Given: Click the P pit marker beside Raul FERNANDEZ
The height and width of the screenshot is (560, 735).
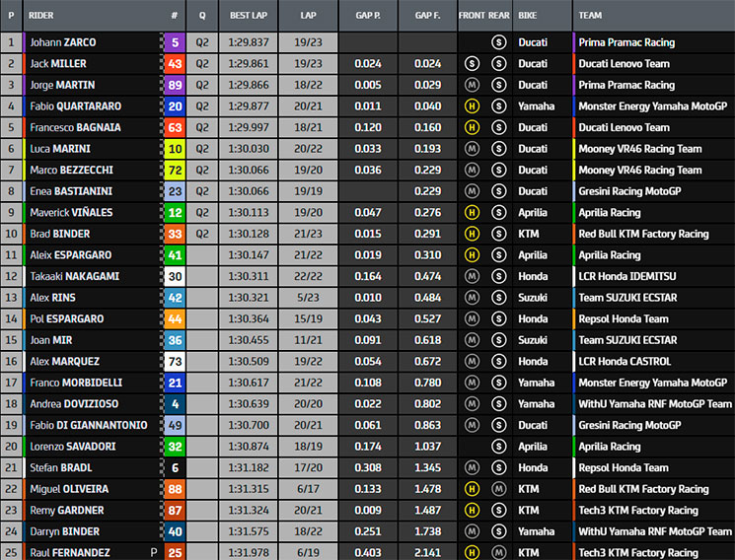Looking at the screenshot, I should click(x=154, y=552).
